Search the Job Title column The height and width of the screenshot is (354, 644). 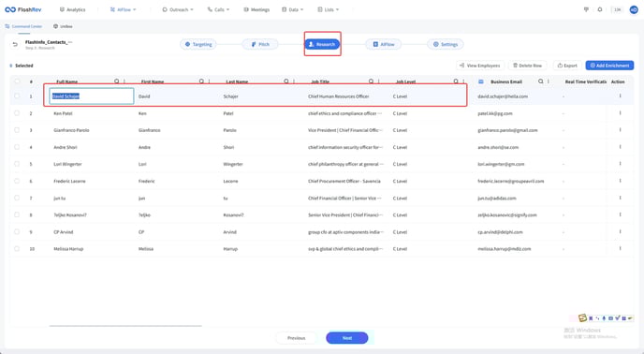click(372, 81)
